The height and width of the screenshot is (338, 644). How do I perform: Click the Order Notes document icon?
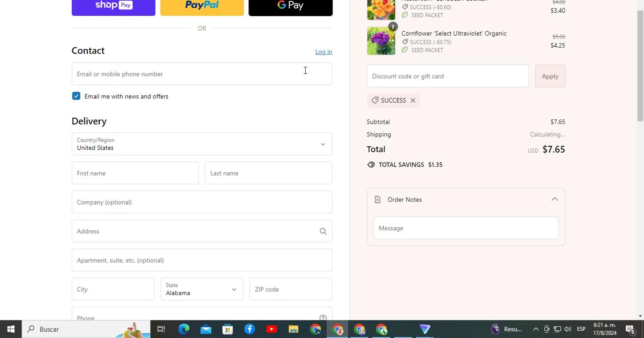click(377, 199)
